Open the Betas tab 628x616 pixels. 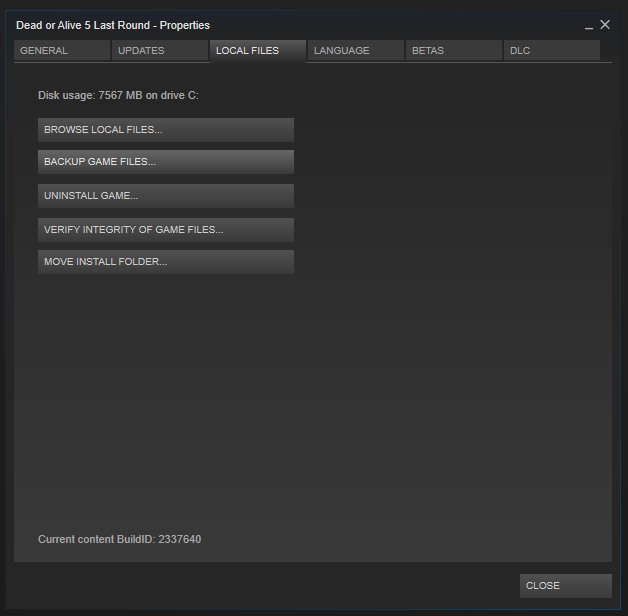point(453,51)
